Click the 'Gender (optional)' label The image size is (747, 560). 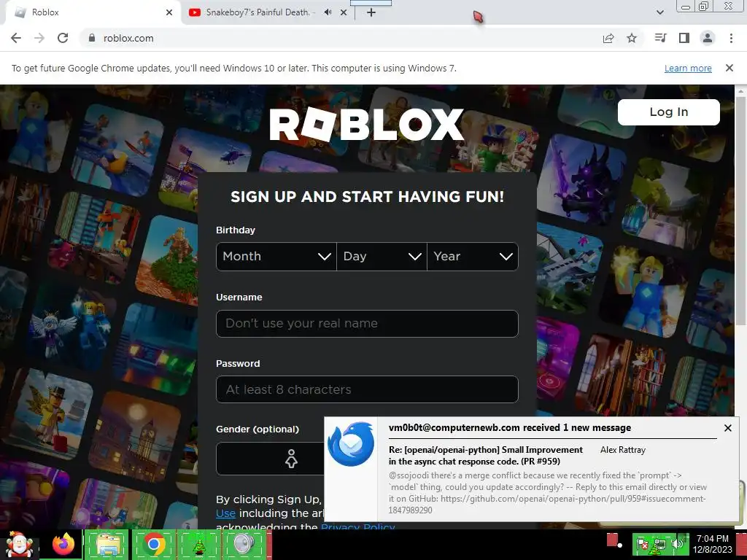[x=258, y=429]
